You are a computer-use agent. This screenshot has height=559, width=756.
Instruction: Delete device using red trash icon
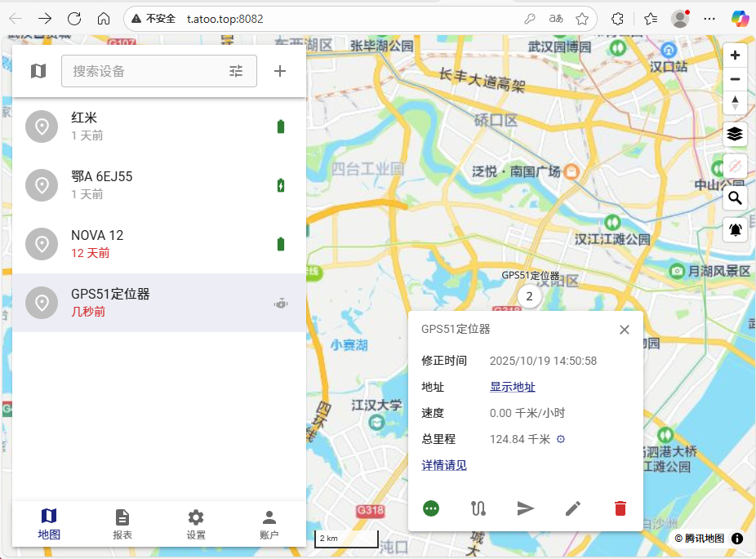click(x=620, y=508)
